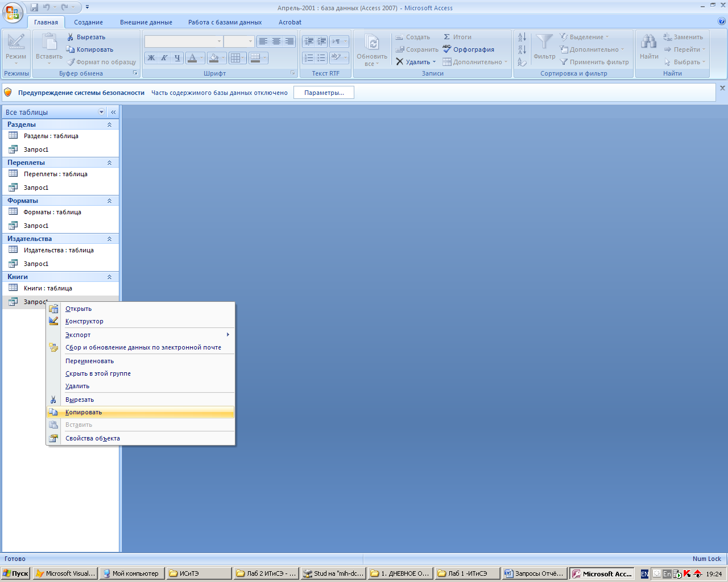Open quick access toolbar customize arrow

pos(88,7)
